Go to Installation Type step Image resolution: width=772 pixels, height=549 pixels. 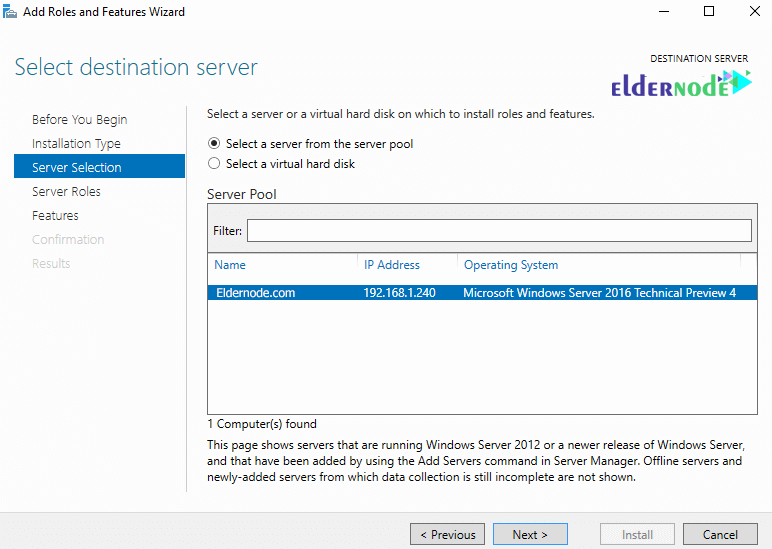(x=76, y=144)
